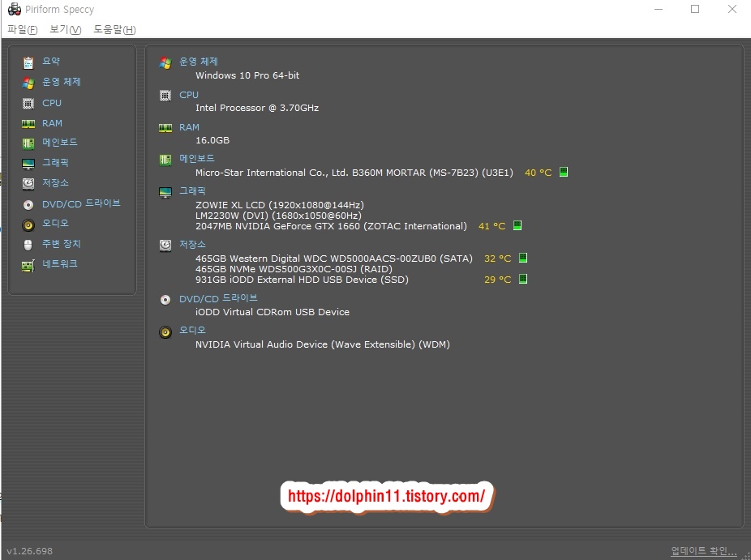Click main panel 운영 체제 heading link
751x560 pixels.
pos(198,62)
